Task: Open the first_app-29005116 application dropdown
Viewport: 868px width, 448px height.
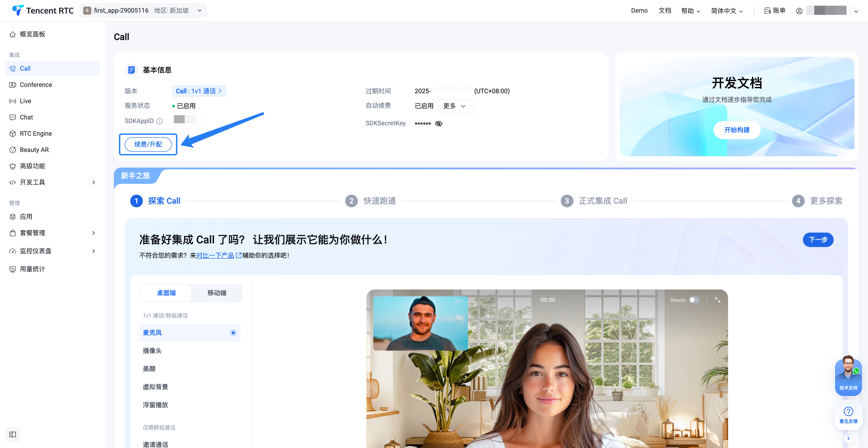Action: click(x=143, y=11)
